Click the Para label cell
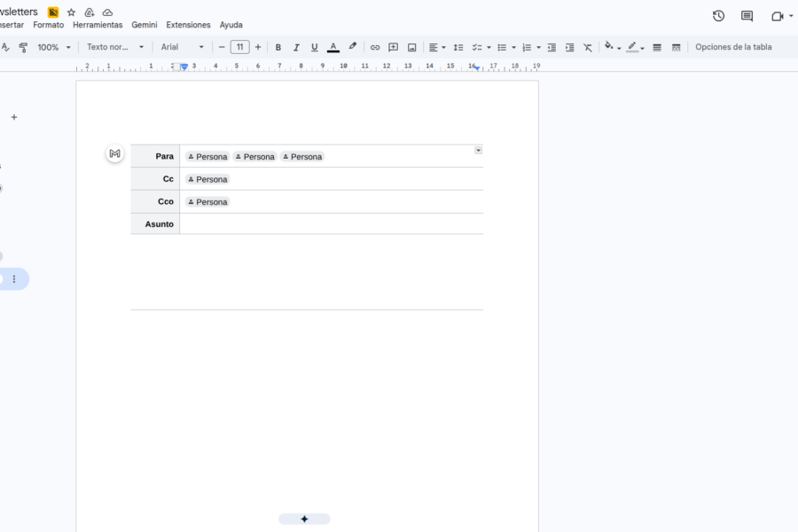The width and height of the screenshot is (798, 532). [155, 156]
